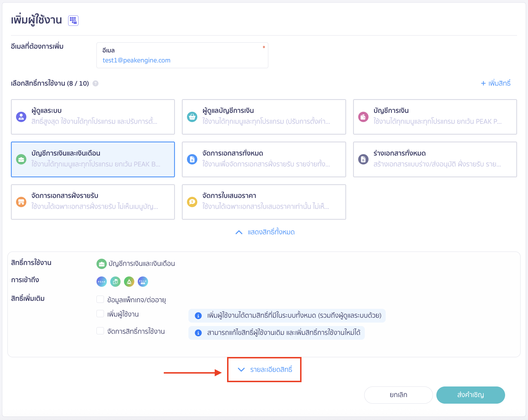
Task: Click the green wallet icon in summary section
Action: (x=102, y=264)
